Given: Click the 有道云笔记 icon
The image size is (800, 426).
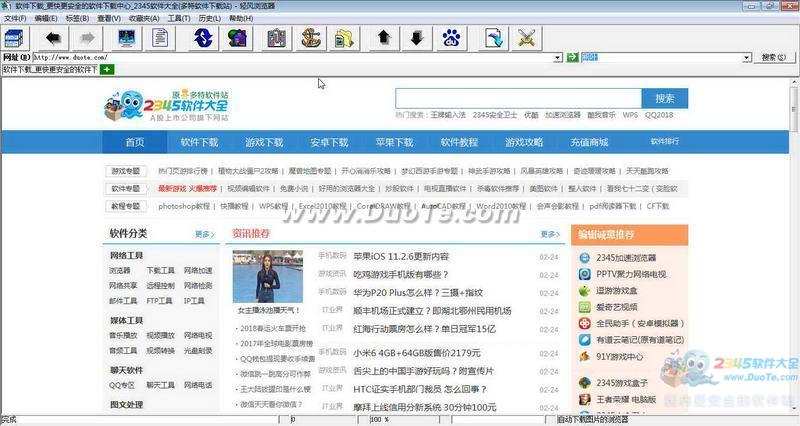Looking at the screenshot, I should [x=585, y=340].
